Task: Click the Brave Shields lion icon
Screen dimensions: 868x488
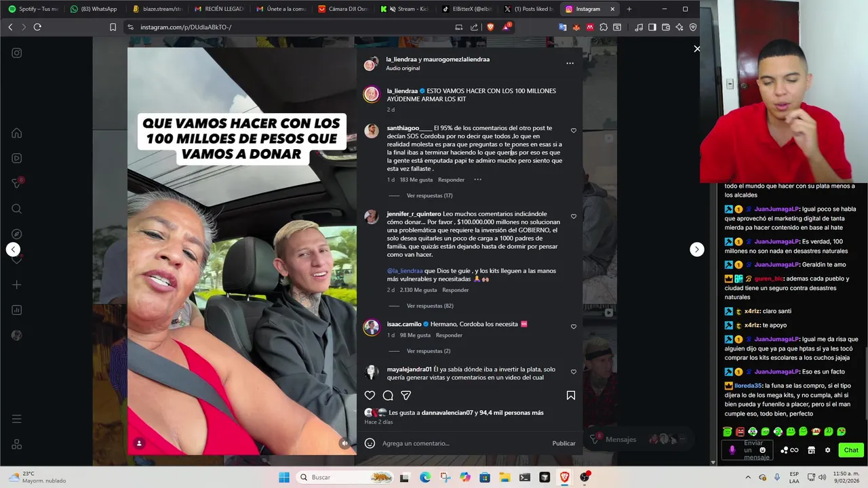Action: click(490, 27)
